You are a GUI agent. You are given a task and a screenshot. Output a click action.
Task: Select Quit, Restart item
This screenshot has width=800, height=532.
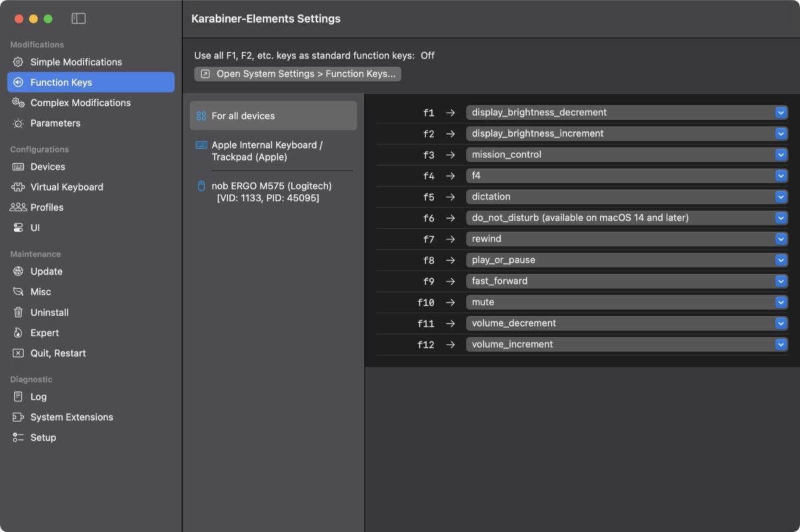91,353
